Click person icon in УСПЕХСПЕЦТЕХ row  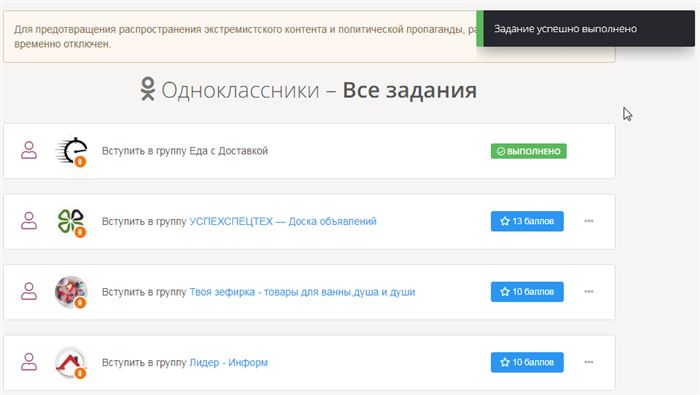click(x=29, y=221)
